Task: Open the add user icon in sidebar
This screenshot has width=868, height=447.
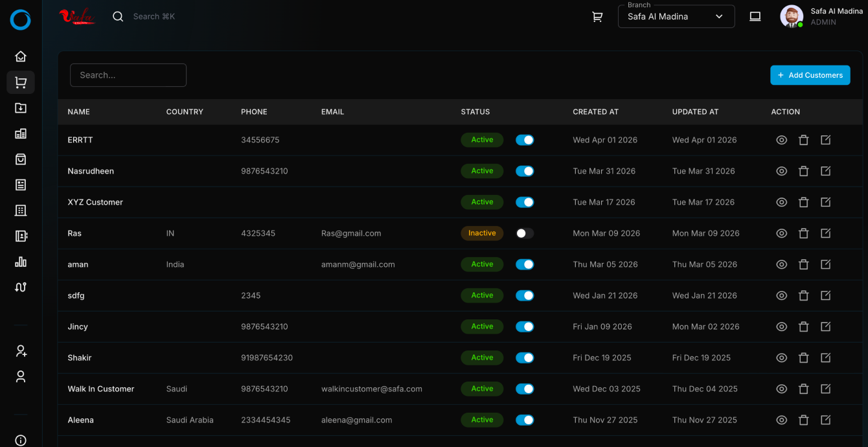Action: (x=21, y=351)
